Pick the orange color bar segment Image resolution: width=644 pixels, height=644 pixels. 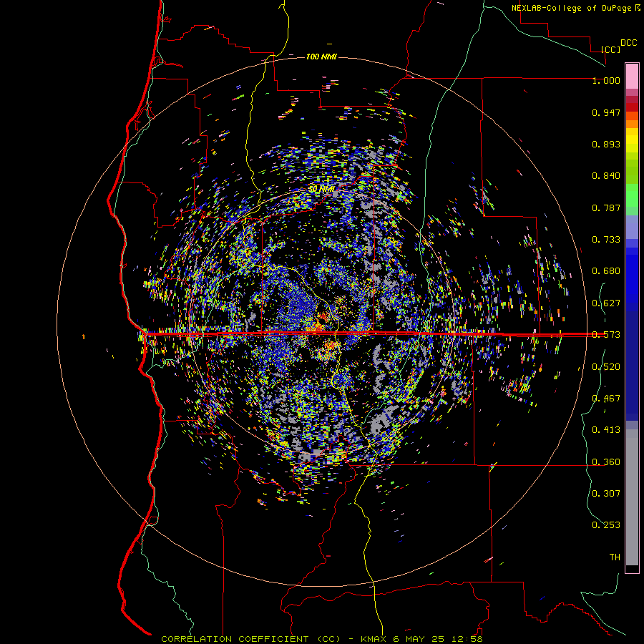tap(632, 124)
